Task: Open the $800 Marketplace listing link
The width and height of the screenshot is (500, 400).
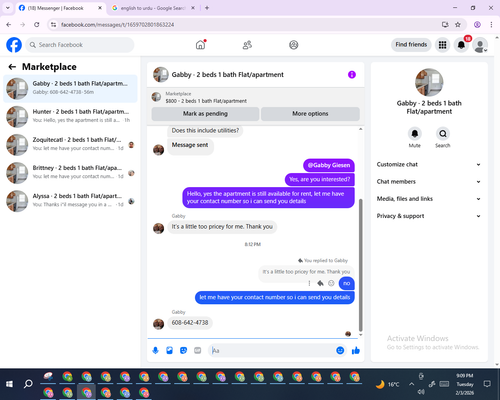Action: (x=206, y=101)
